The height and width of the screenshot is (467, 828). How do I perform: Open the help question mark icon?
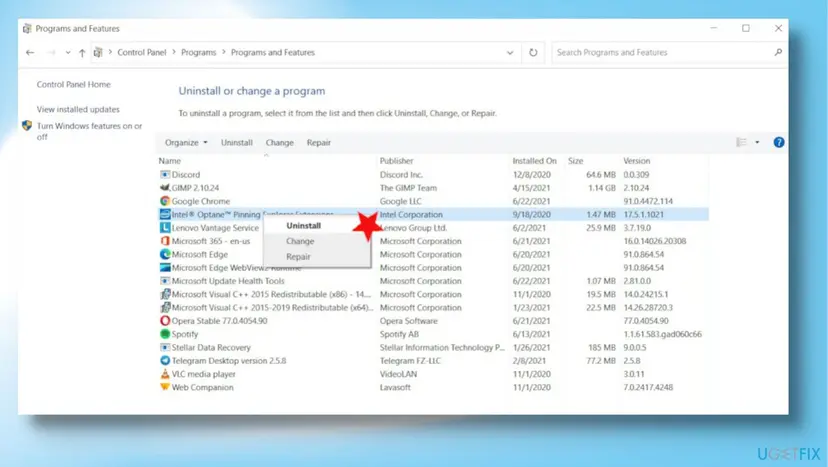coord(778,142)
